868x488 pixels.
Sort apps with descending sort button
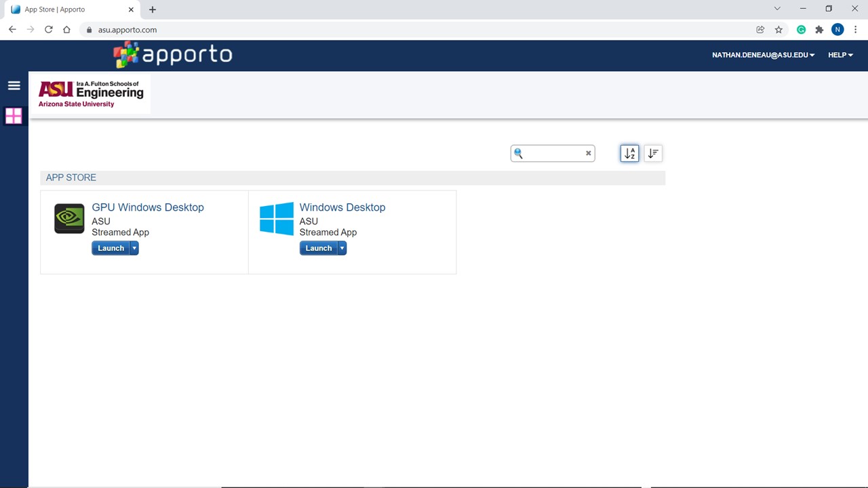[653, 153]
